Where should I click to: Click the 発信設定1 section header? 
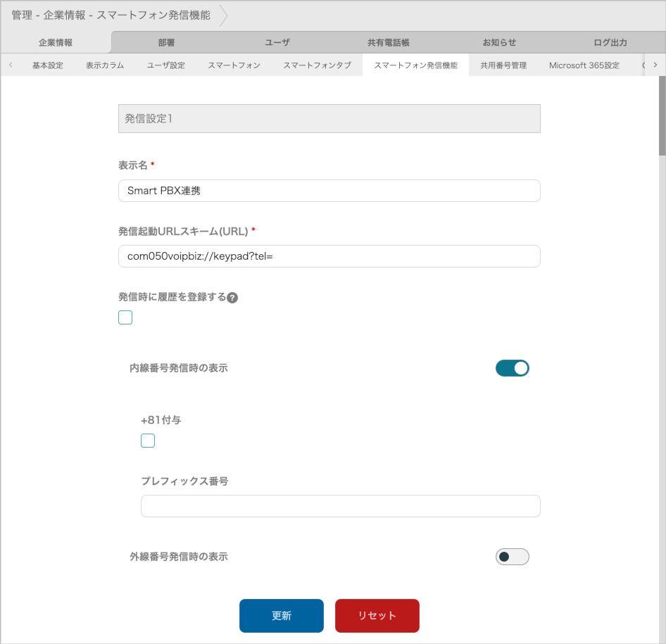click(329, 118)
